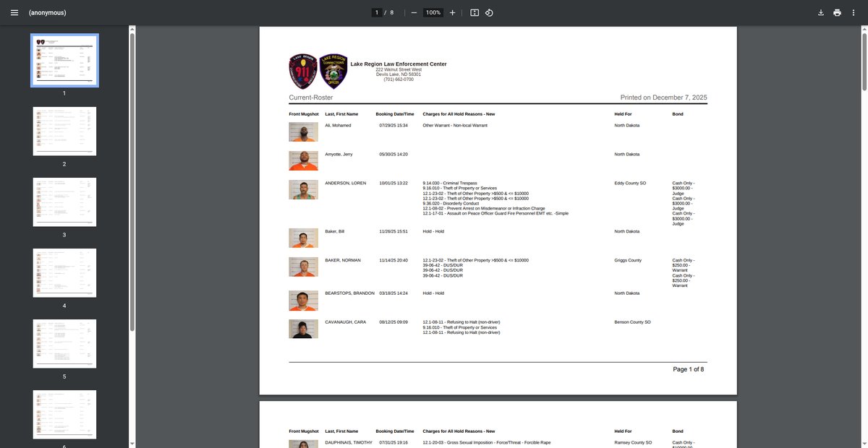Edit the 100% zoom field
The image size is (868, 448).
[x=433, y=12]
